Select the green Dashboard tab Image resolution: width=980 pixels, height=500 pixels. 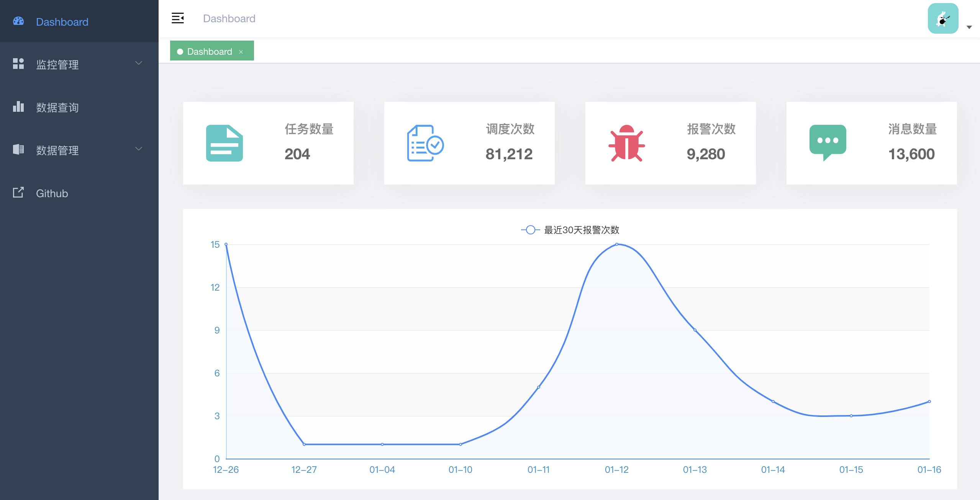tap(209, 51)
